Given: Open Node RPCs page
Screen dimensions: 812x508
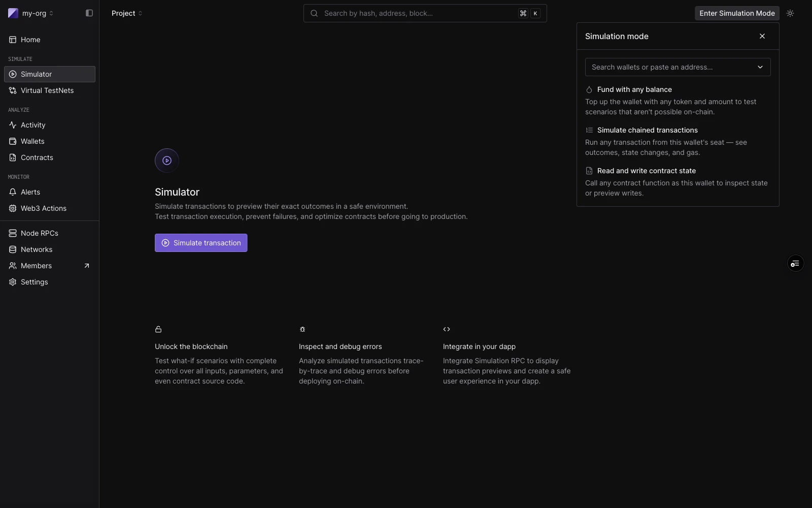Looking at the screenshot, I should pyautogui.click(x=50, y=233).
